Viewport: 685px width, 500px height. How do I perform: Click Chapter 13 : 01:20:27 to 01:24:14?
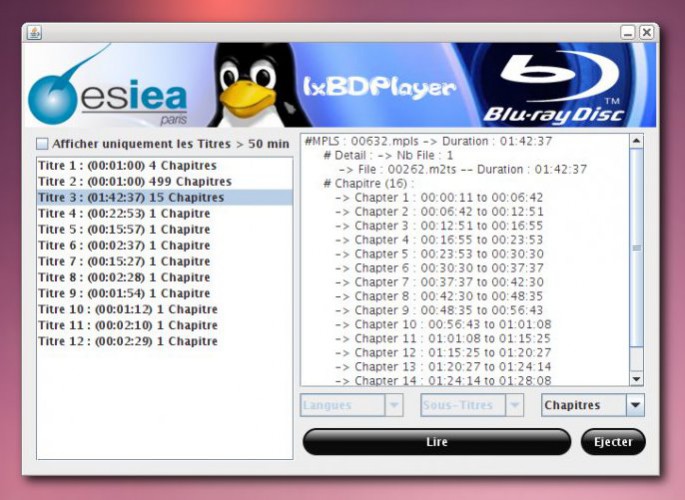(x=443, y=366)
